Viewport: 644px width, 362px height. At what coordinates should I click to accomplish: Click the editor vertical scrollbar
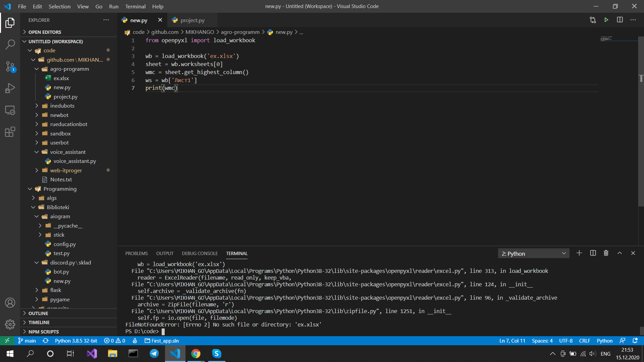click(641, 121)
